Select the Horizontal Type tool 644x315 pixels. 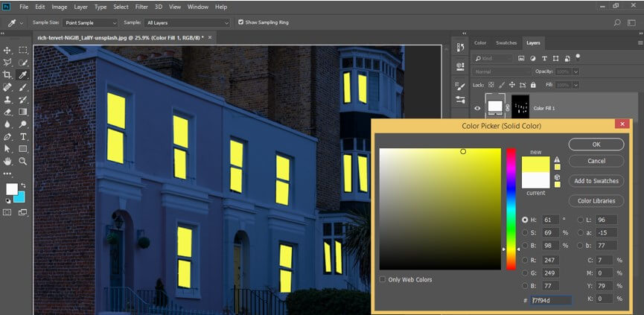coord(23,136)
